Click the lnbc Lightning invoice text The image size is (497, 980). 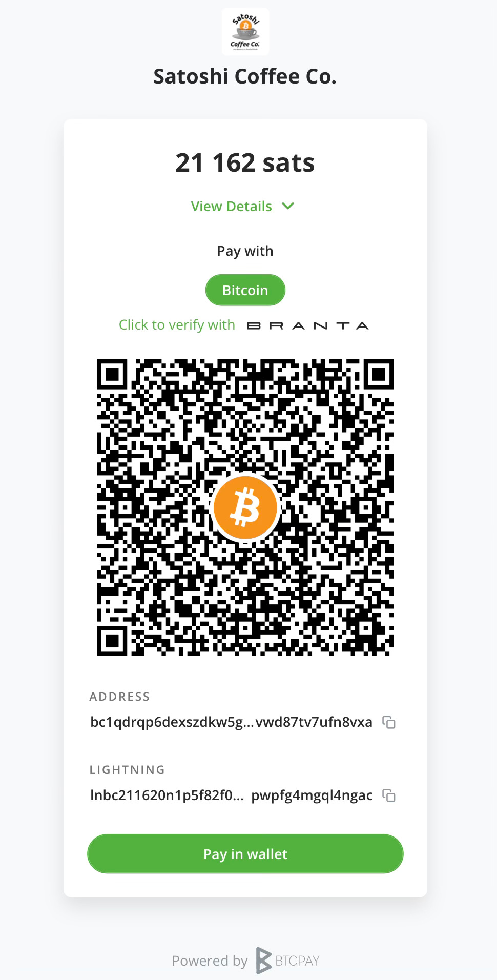tap(231, 795)
